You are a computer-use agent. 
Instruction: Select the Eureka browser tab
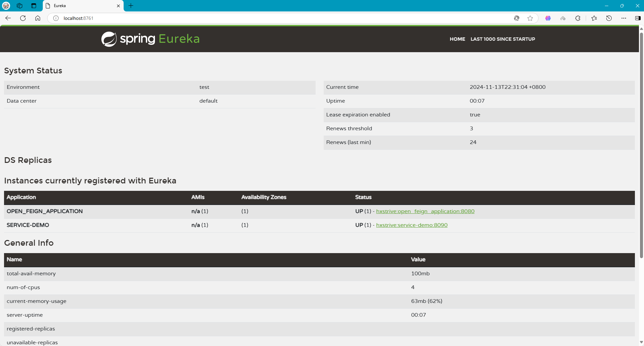pyautogui.click(x=83, y=6)
